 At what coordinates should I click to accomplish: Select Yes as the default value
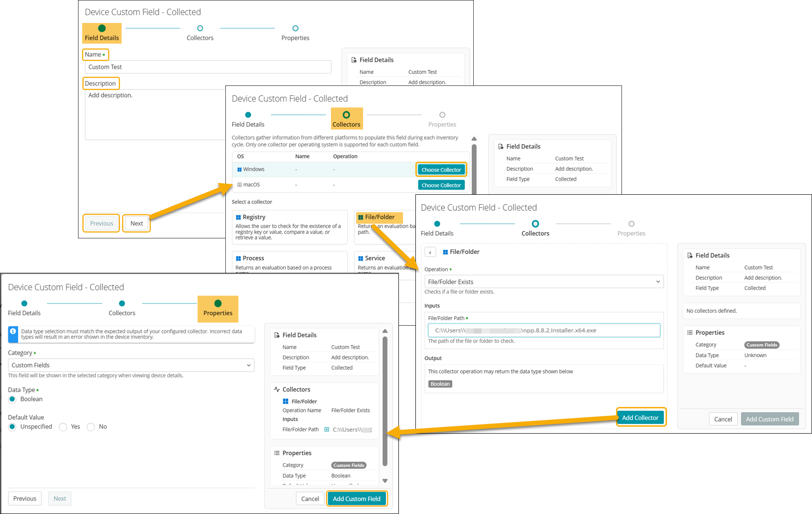[x=63, y=427]
